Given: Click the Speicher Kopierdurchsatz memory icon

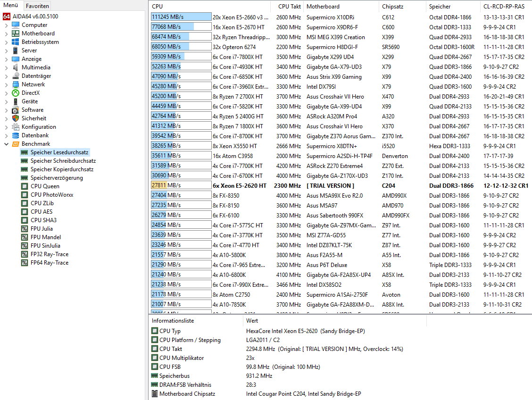Looking at the screenshot, I should 25,169.
